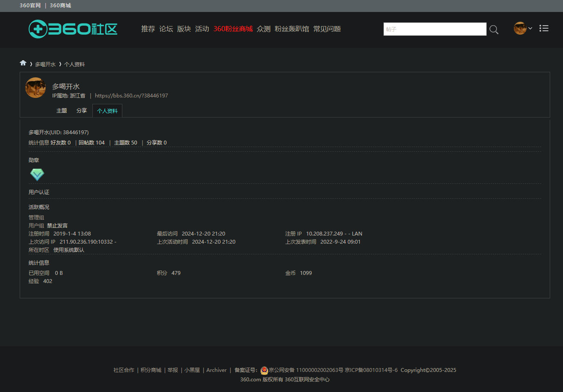Viewport: 563px width, 392px height.
Task: Open the 论坛 navigation item
Action: [166, 29]
